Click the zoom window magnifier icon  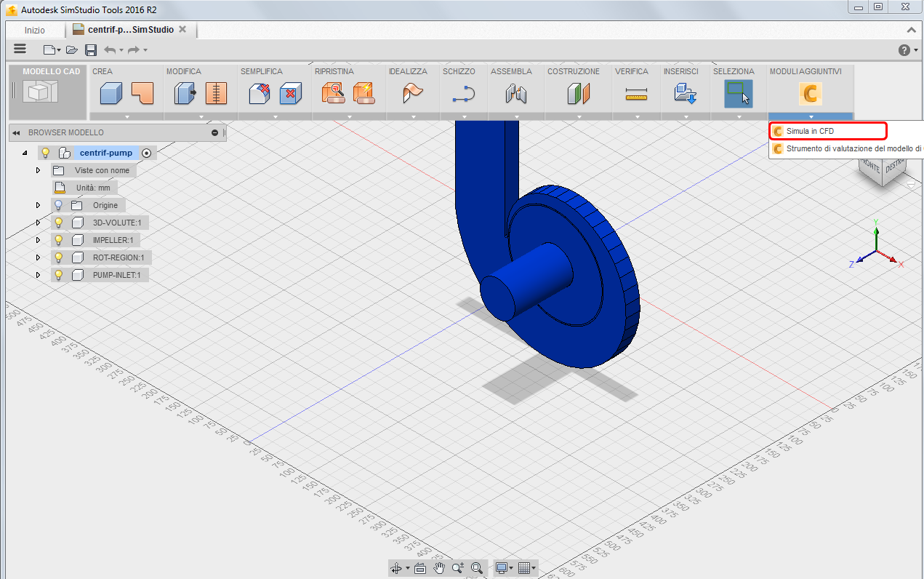tap(457, 568)
